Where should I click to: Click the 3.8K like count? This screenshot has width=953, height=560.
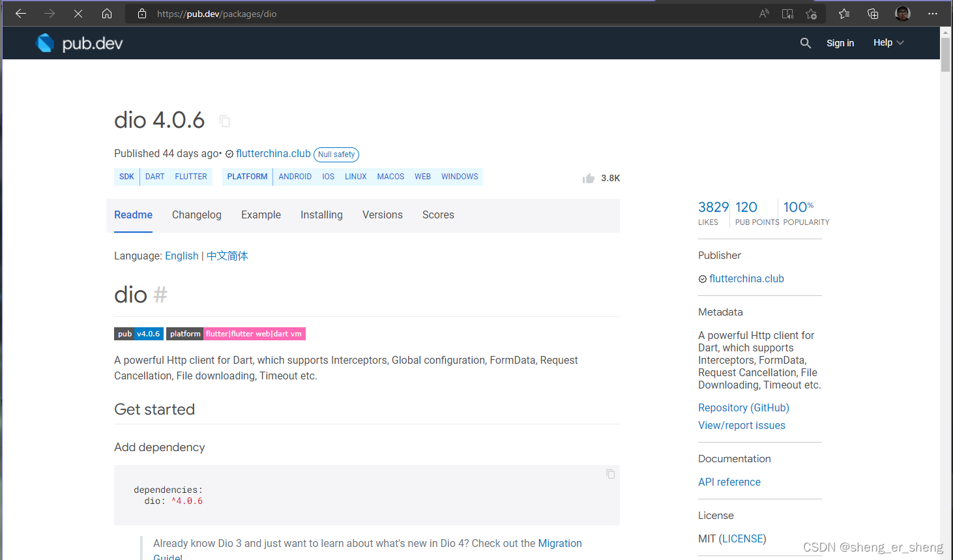pyautogui.click(x=611, y=178)
